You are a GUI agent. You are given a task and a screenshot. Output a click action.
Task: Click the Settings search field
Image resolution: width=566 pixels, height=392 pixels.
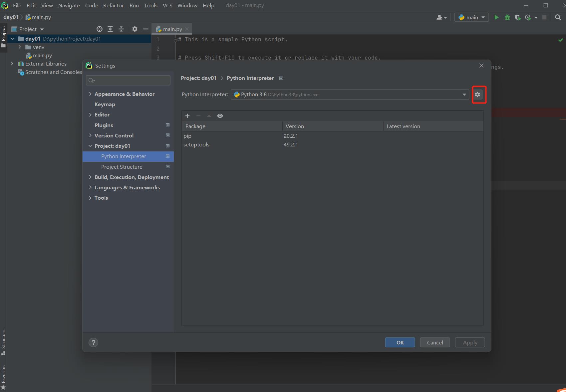[x=128, y=80]
